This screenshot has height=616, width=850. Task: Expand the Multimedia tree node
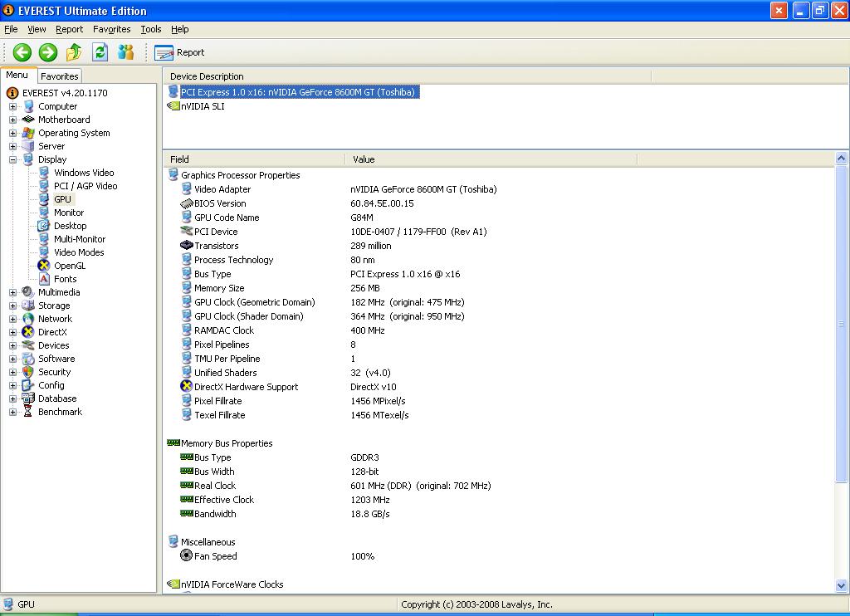[x=12, y=292]
